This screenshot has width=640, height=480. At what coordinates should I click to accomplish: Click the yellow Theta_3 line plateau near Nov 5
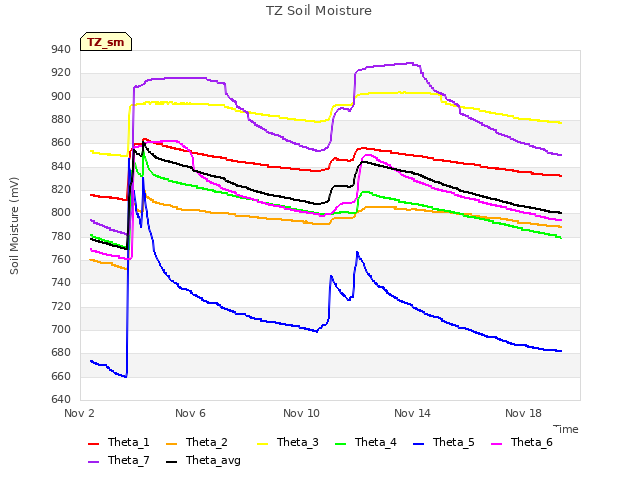[163, 103]
